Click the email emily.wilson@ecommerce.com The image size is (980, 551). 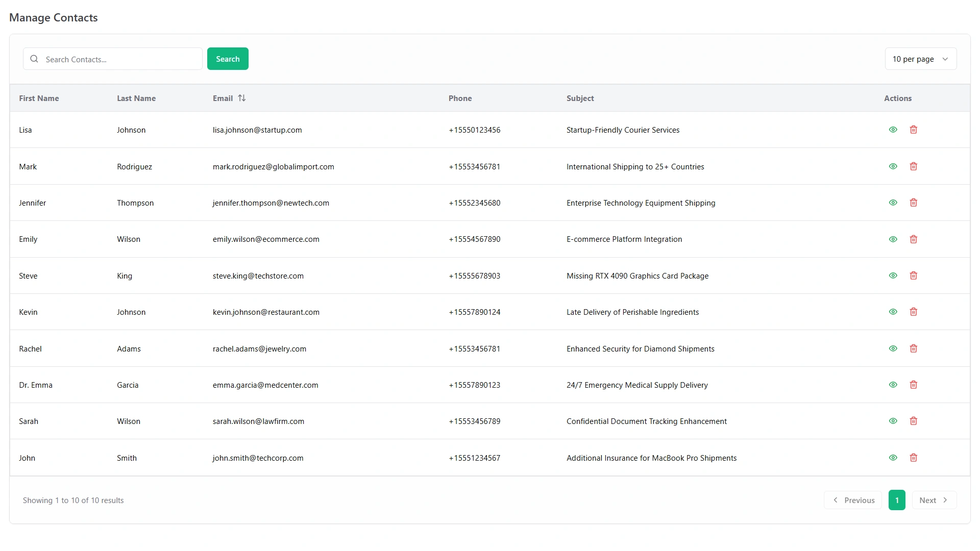(x=266, y=239)
